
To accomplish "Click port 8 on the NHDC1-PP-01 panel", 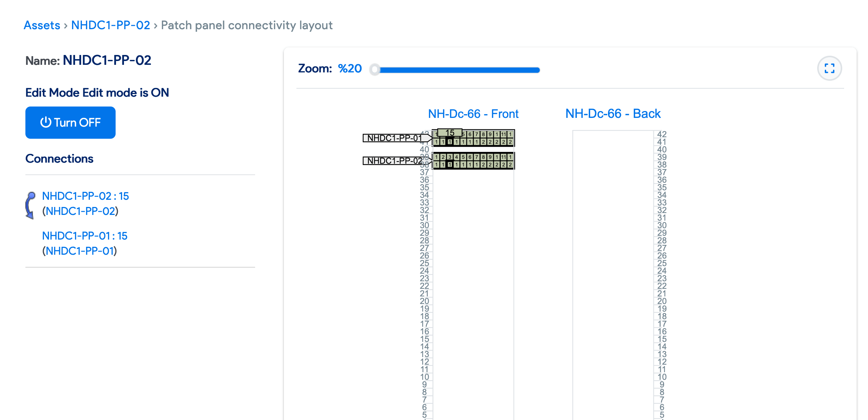I will [483, 134].
